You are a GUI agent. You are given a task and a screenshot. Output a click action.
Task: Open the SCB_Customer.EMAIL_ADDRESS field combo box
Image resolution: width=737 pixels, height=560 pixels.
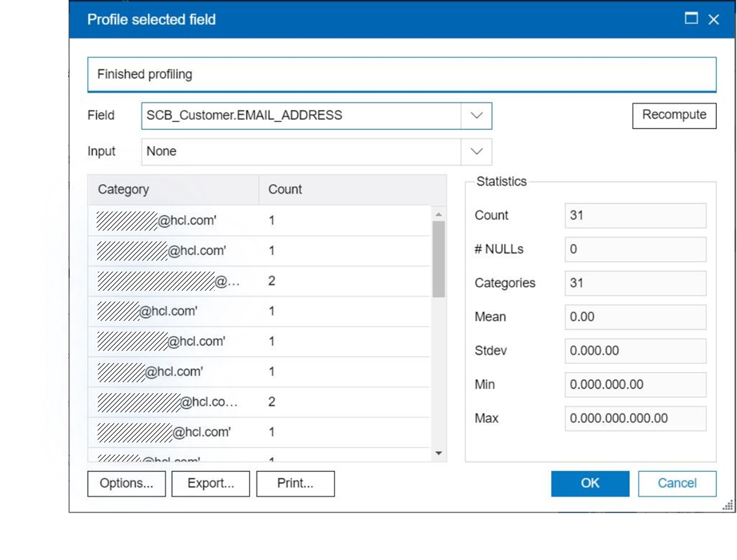pyautogui.click(x=301, y=116)
